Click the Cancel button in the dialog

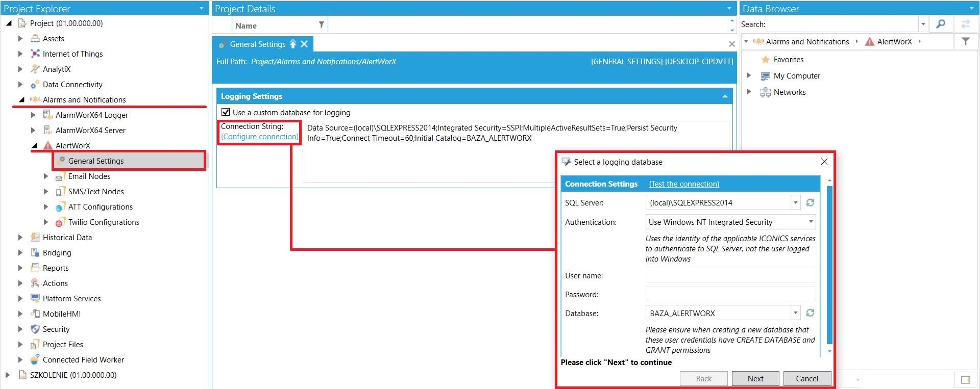point(807,378)
